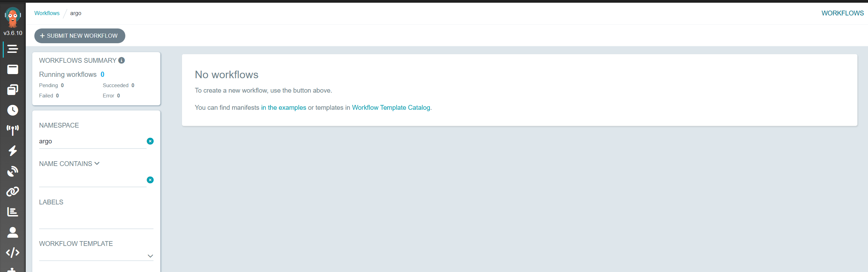Image resolution: width=868 pixels, height=272 pixels.
Task: Click Submit New Workflow button
Action: (80, 36)
